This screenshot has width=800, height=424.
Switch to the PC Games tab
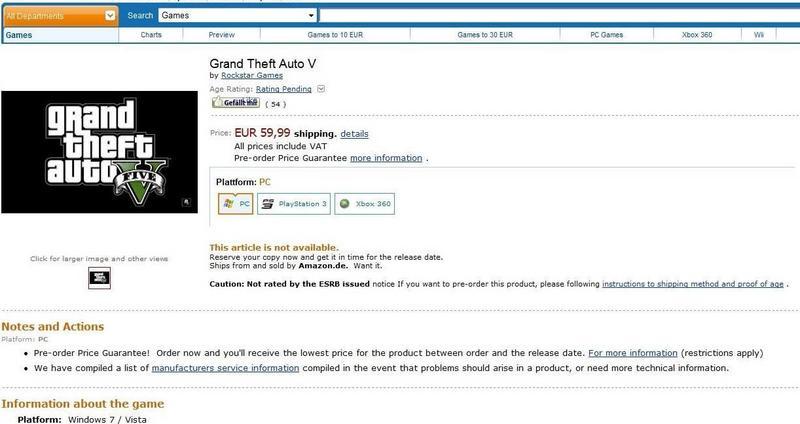pos(607,35)
